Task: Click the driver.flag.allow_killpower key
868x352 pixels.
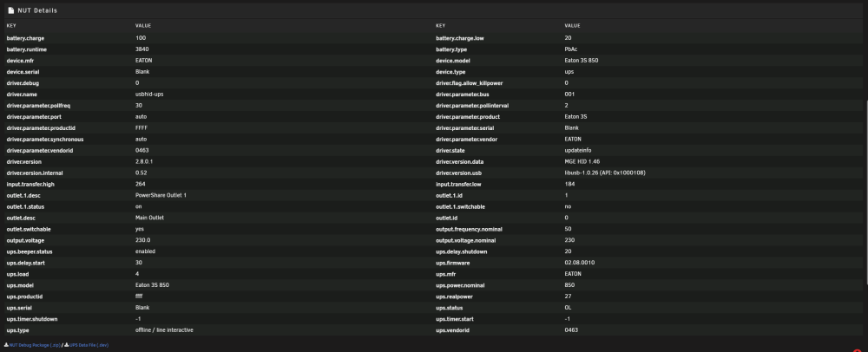Action: click(x=469, y=83)
